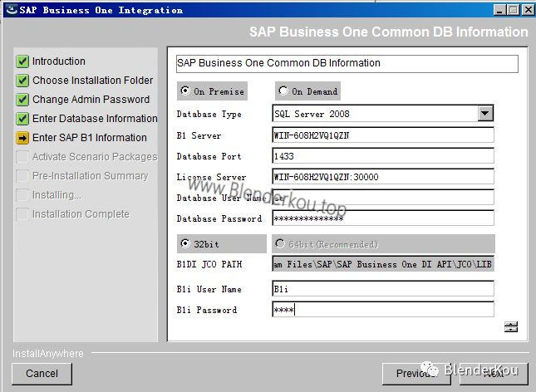This screenshot has height=392, width=536.
Task: Click the Installation Complete label
Action: tap(81, 214)
